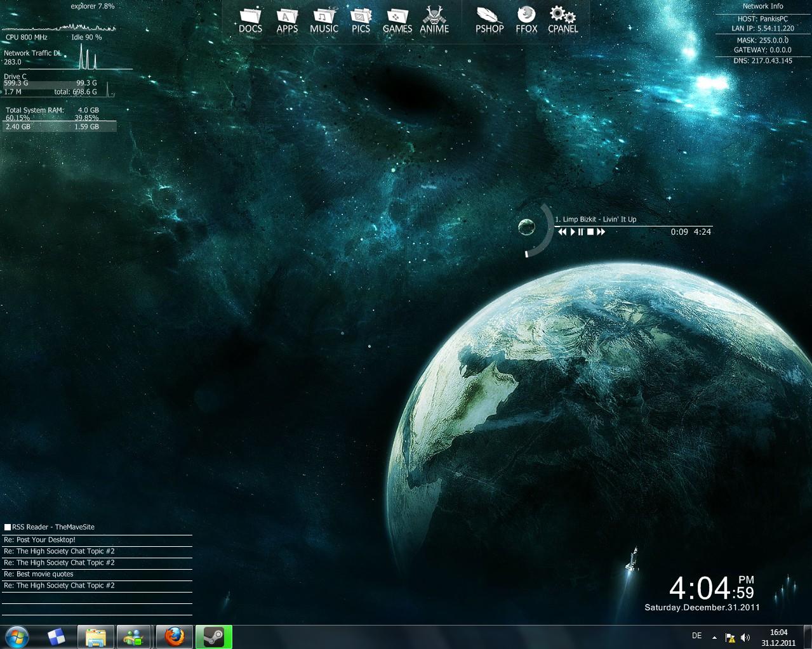The width and height of the screenshot is (812, 649).
Task: Click the large 4:04 desktop clock
Action: [700, 588]
